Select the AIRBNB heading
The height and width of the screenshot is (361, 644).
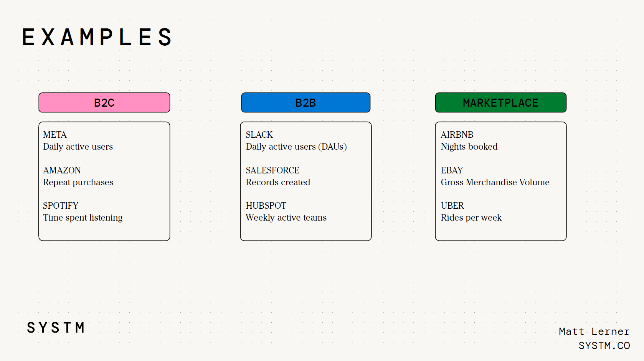(x=457, y=135)
